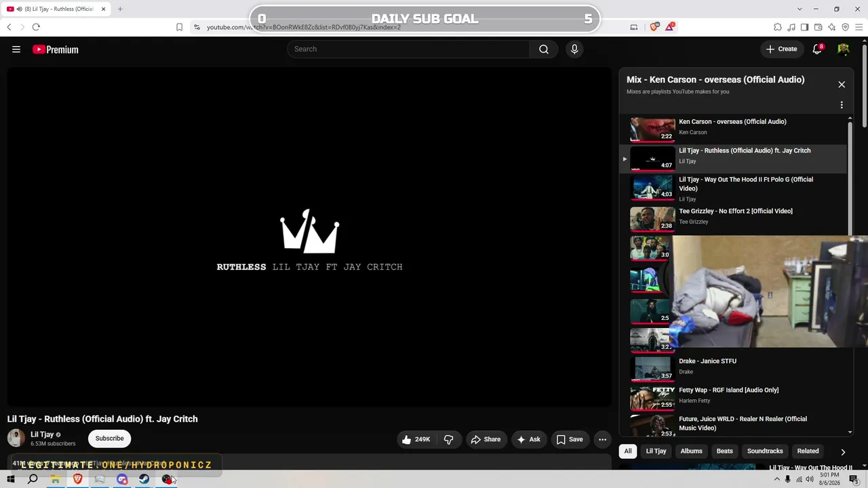Click the video title below the player

pyautogui.click(x=102, y=419)
